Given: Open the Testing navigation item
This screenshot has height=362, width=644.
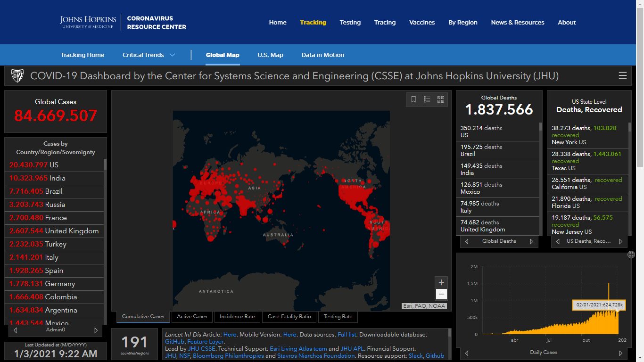Looking at the screenshot, I should 350,22.
